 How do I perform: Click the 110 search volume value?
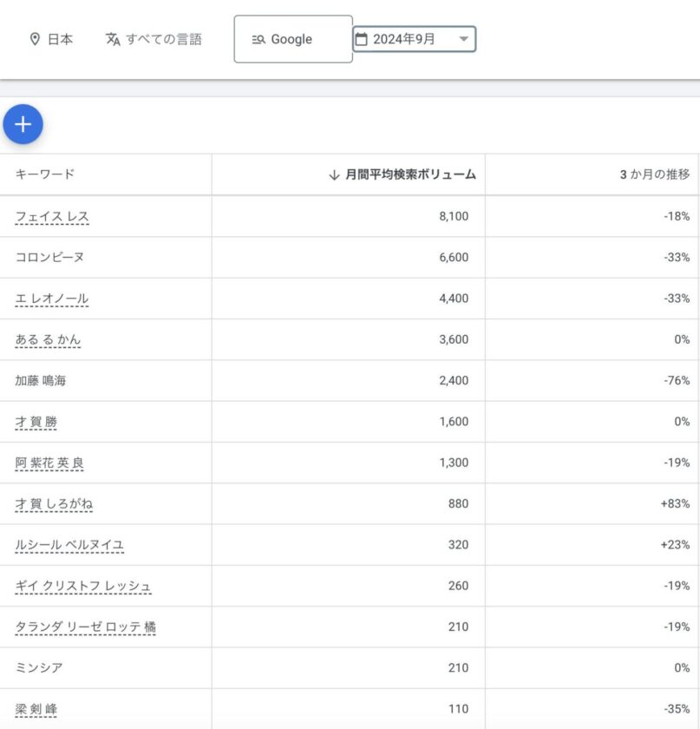(x=458, y=709)
